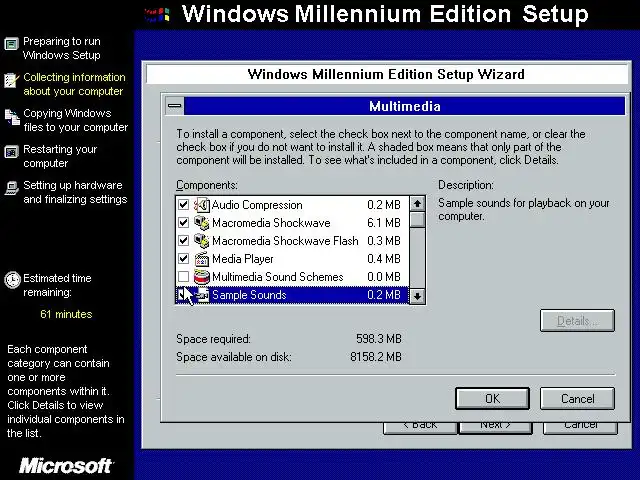Click the component list scroll down arrow

tap(417, 296)
